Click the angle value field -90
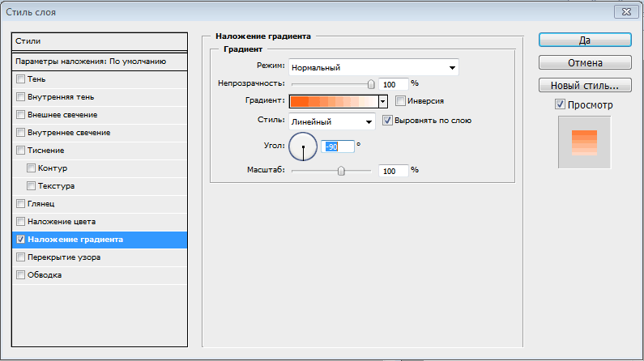This screenshot has width=644, height=361. click(338, 147)
